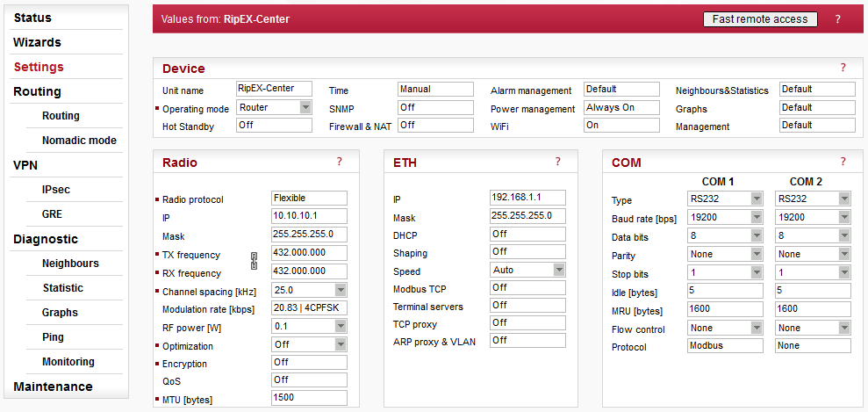Image resolution: width=868 pixels, height=412 pixels.
Task: Click the Fast remote access button
Action: (x=760, y=18)
